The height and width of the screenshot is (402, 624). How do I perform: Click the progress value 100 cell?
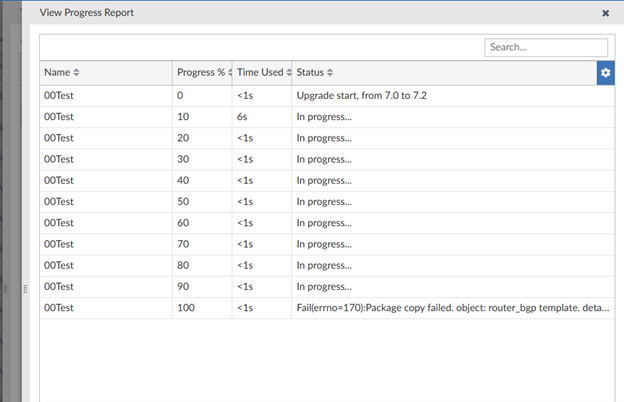[x=187, y=308]
